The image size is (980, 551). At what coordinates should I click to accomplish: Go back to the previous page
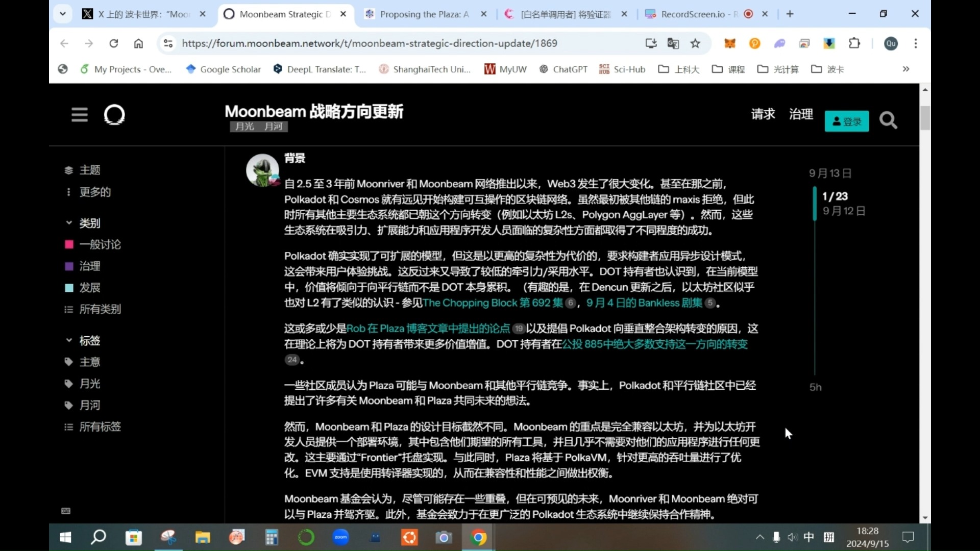pos(64,43)
